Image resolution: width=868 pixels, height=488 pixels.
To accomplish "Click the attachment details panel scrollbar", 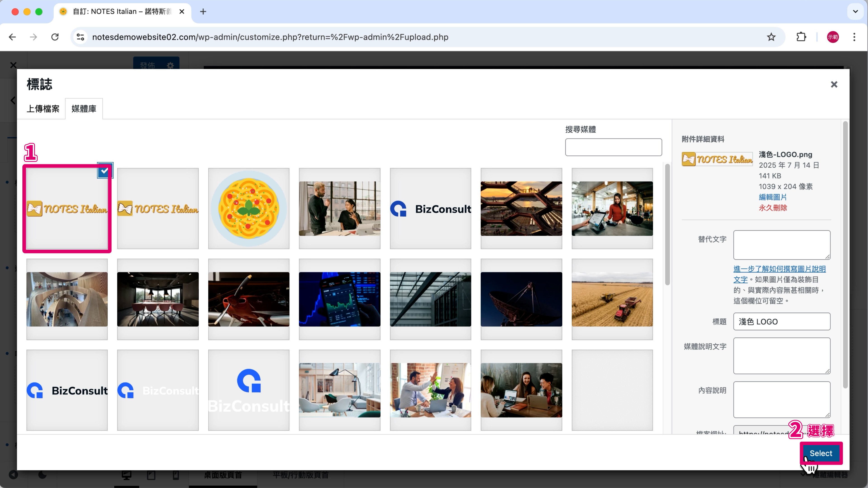I will pyautogui.click(x=845, y=255).
